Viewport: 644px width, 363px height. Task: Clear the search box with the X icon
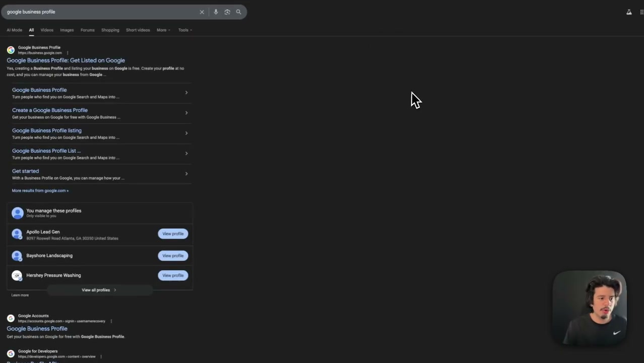pos(202,12)
